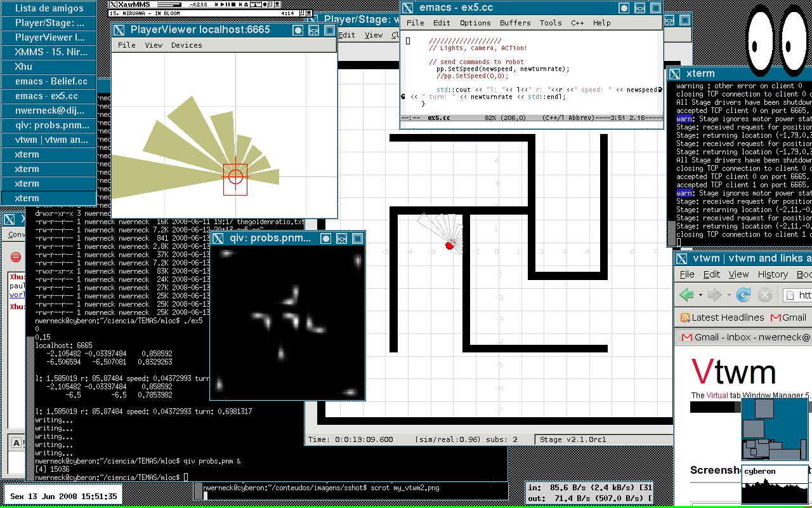Click the eject button in XawMMS
This screenshot has width=812, height=508.
pyautogui.click(x=246, y=4)
